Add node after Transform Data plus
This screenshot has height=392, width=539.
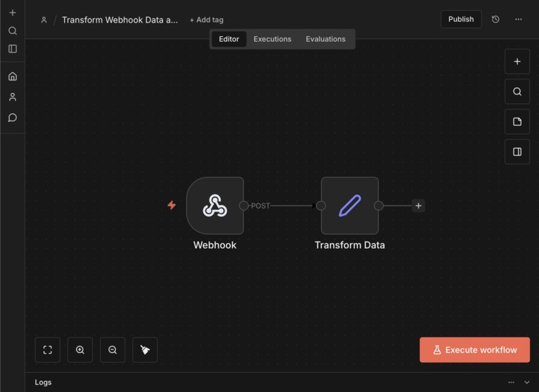click(419, 206)
